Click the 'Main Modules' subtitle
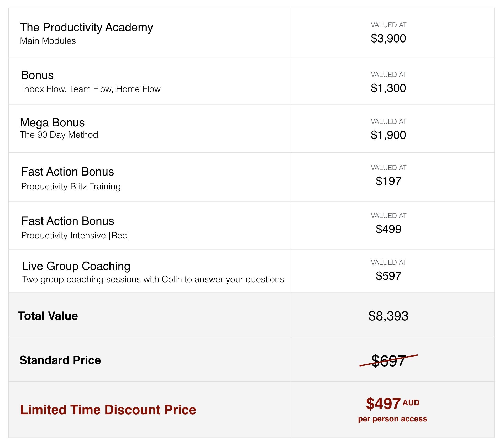 [48, 41]
